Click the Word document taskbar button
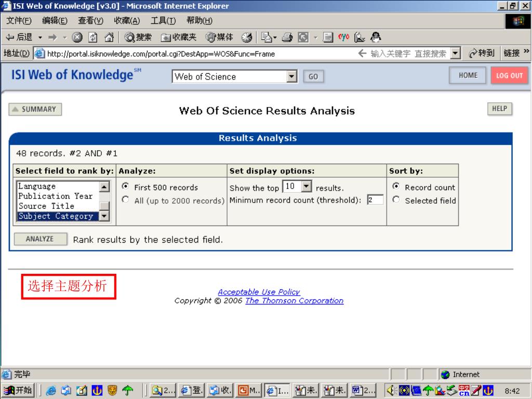 (x=364, y=391)
